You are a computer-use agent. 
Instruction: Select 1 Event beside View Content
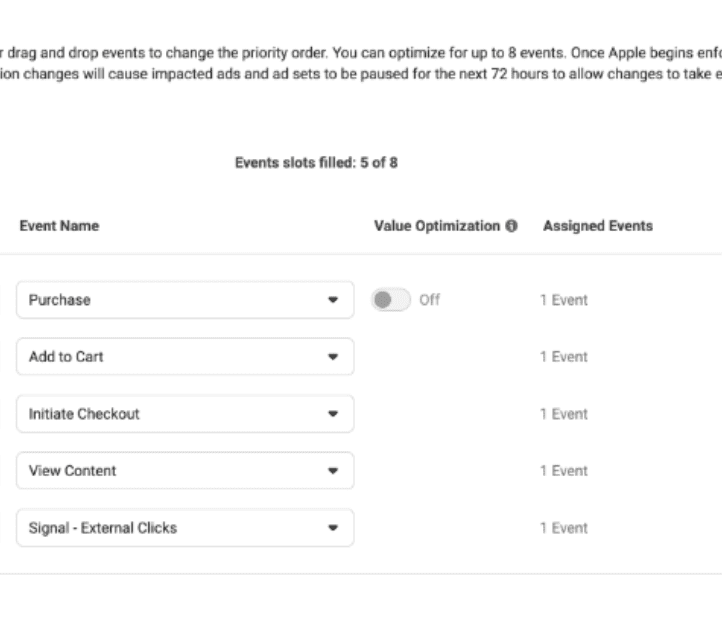coord(564,471)
